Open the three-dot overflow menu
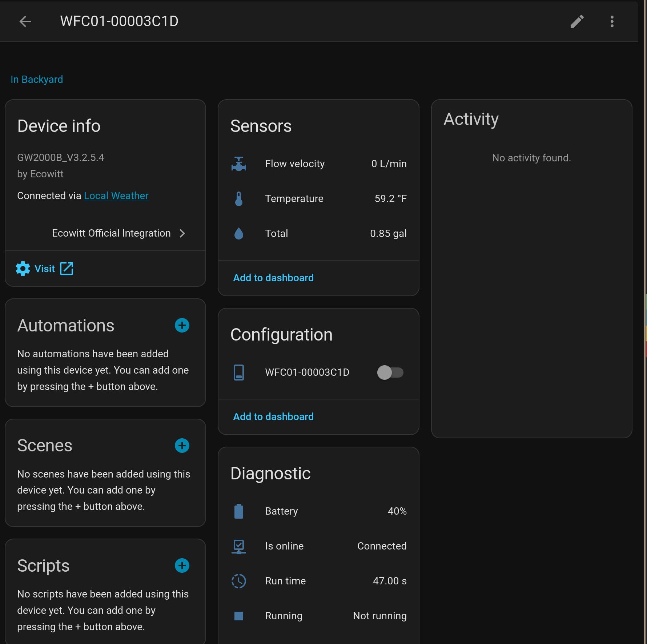 (x=612, y=21)
